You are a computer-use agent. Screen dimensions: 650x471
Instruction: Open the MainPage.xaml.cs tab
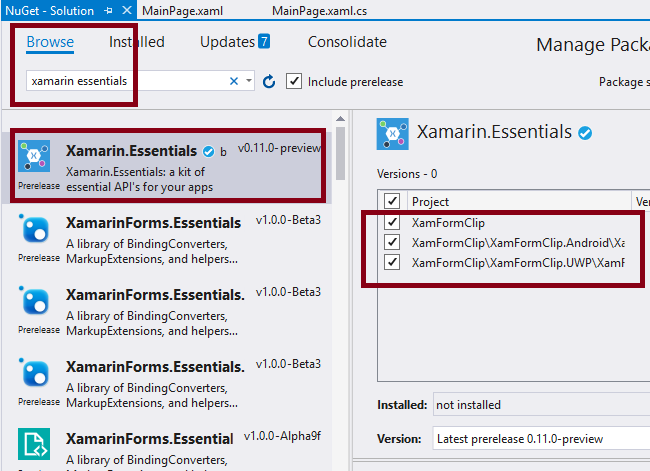pos(319,11)
